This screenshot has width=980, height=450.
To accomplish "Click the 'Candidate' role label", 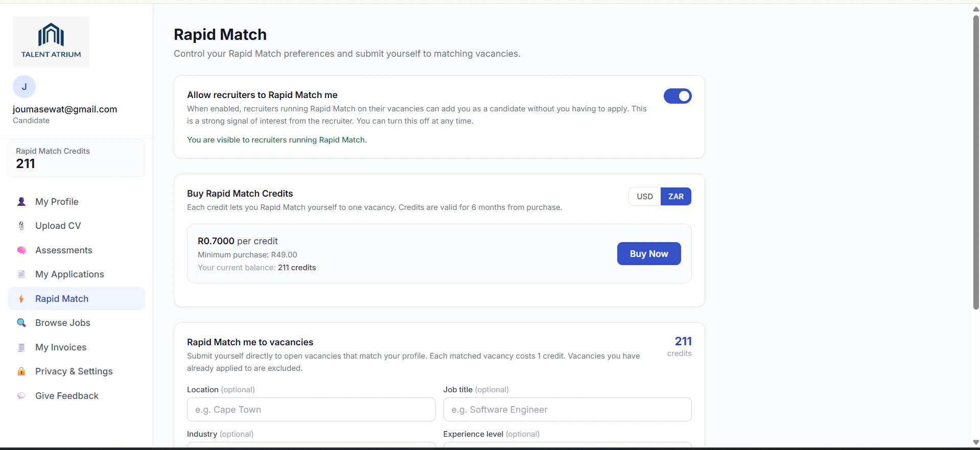I will pyautogui.click(x=31, y=121).
